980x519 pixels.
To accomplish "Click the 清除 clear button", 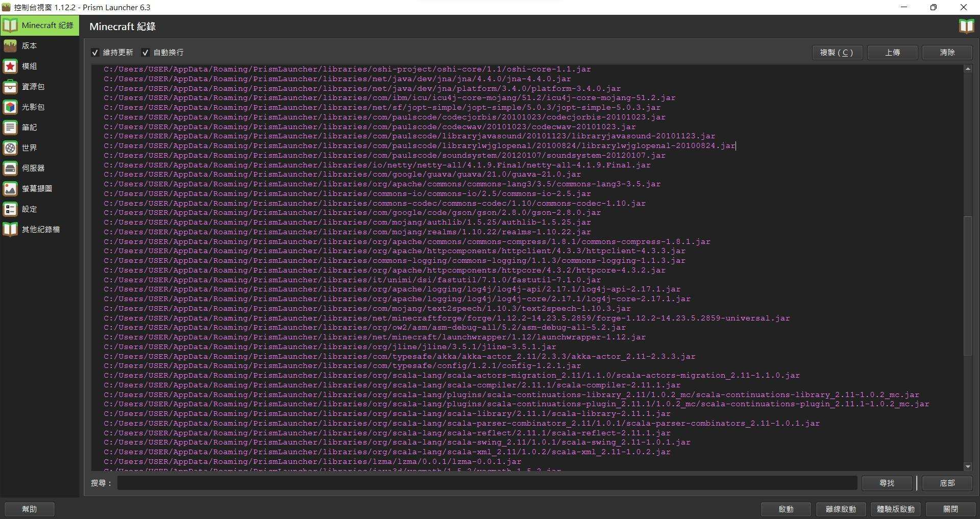I will [x=947, y=53].
